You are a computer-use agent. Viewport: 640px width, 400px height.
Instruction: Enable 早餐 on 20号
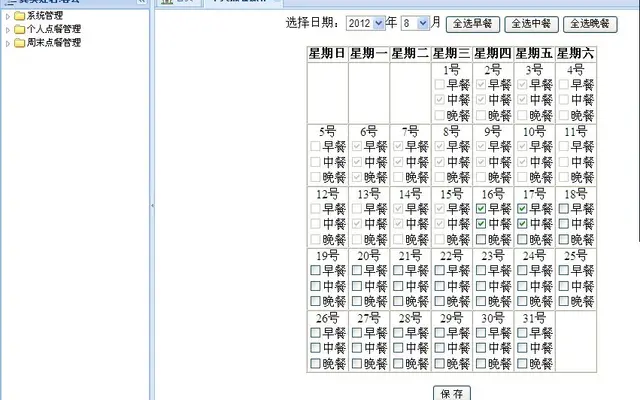tap(357, 271)
